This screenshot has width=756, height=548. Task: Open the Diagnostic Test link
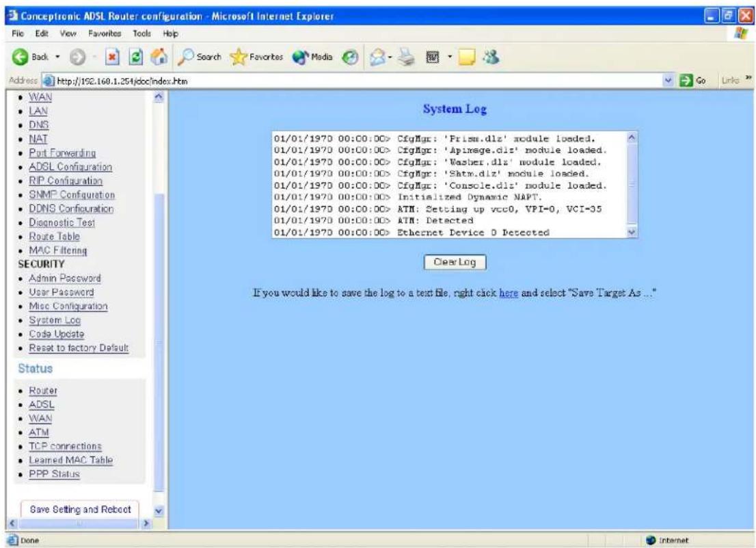62,223
